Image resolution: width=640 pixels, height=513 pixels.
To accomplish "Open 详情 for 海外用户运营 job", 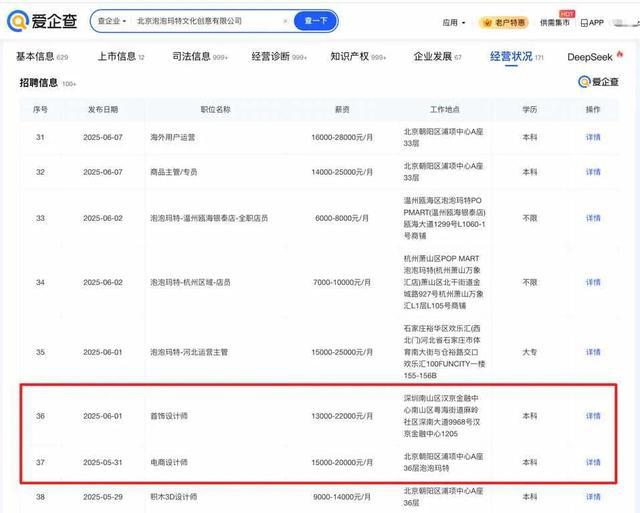I will pyautogui.click(x=593, y=137).
